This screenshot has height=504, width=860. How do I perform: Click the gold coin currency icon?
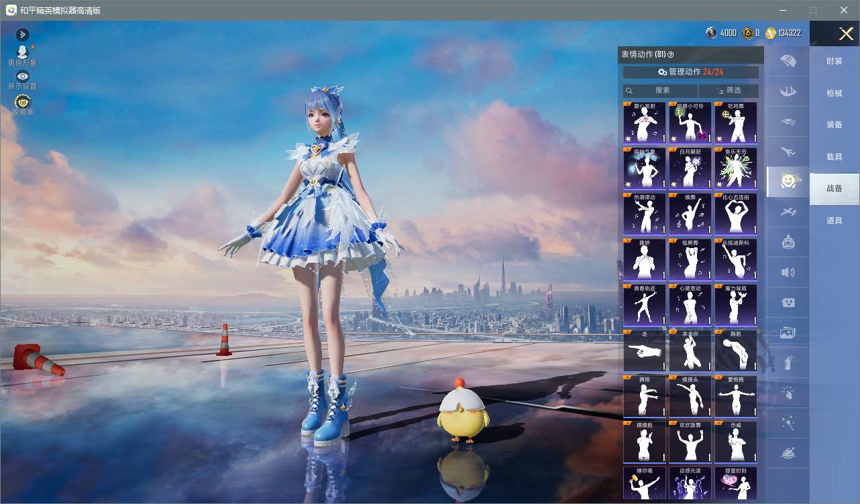771,33
